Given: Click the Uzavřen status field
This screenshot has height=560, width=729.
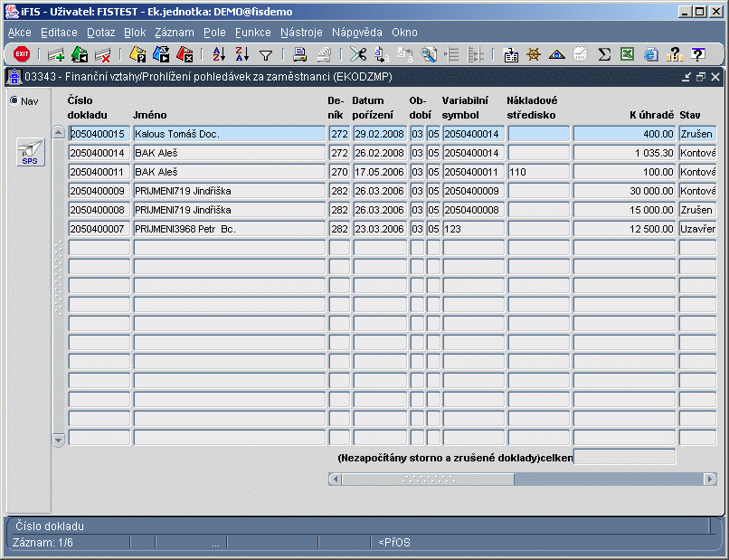Looking at the screenshot, I should tap(697, 229).
